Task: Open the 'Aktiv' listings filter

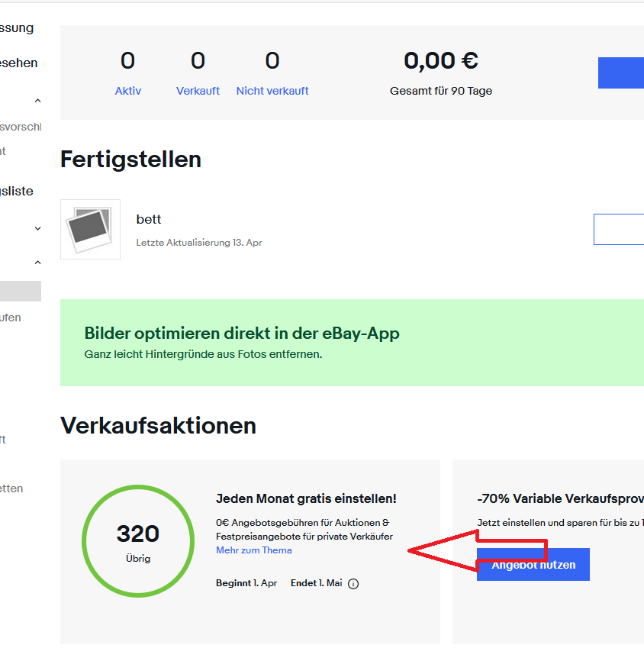Action: 127,90
